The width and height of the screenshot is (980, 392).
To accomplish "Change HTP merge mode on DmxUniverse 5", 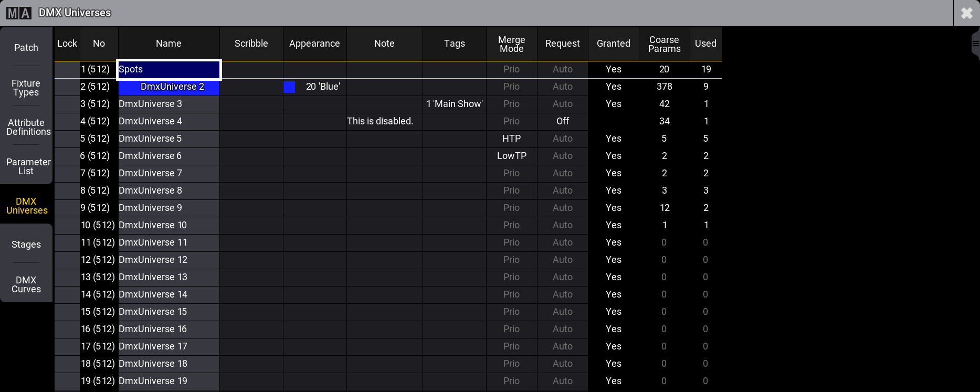I will pyautogui.click(x=511, y=139).
